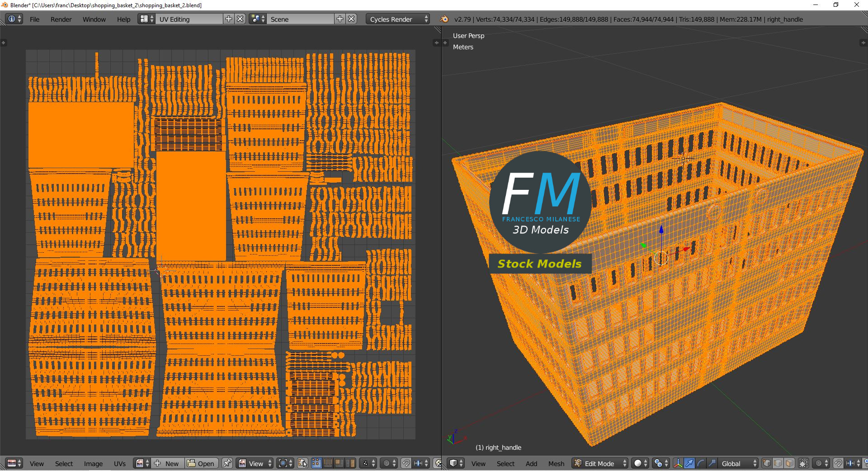Select mesh vertex select mode
868x471 pixels.
767,463
